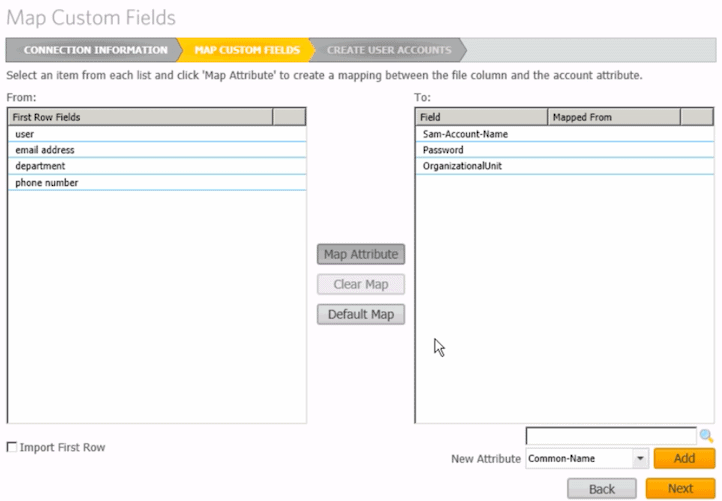Select the 'user' row in From list

tap(157, 134)
